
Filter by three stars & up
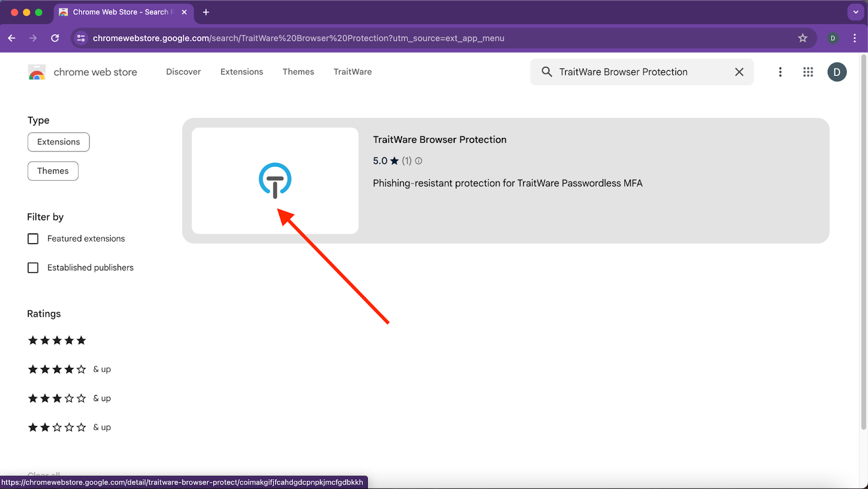[69, 398]
